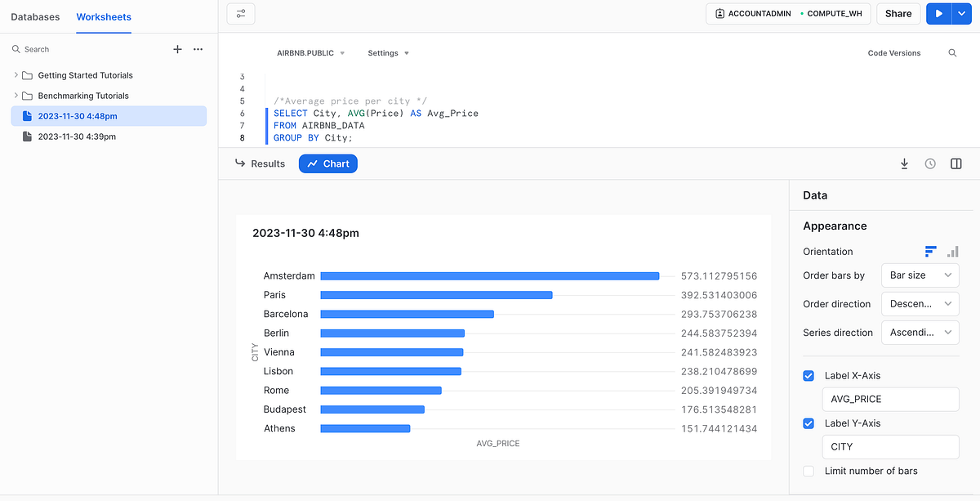Image resolution: width=980 pixels, height=501 pixels.
Task: Open the Order bars by dropdown
Action: [x=920, y=275]
